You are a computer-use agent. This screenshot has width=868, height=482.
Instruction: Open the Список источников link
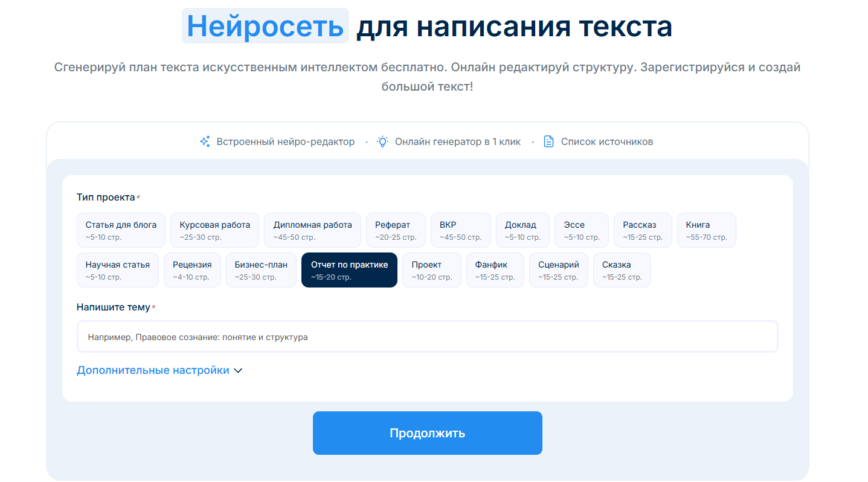[606, 141]
